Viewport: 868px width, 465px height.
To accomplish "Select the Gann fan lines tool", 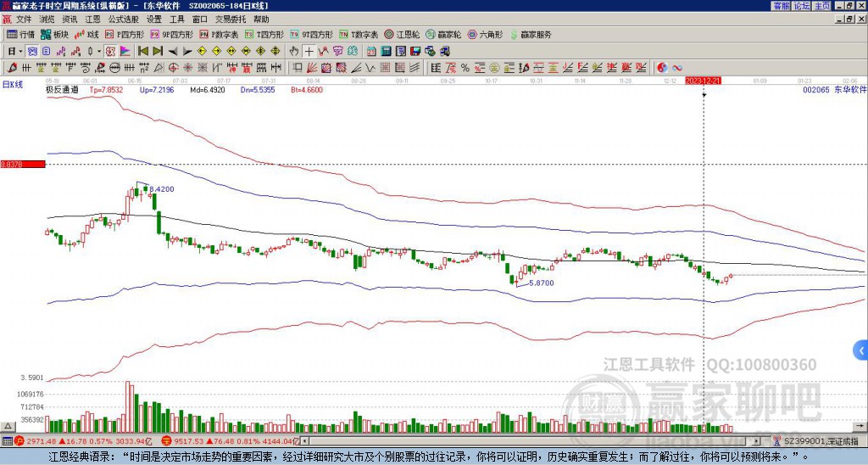I will [x=312, y=68].
